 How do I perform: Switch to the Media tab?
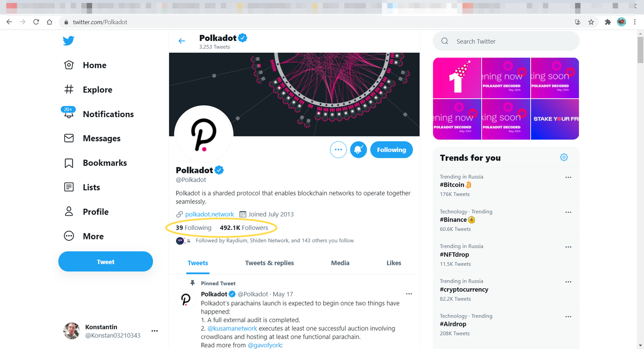coord(340,263)
